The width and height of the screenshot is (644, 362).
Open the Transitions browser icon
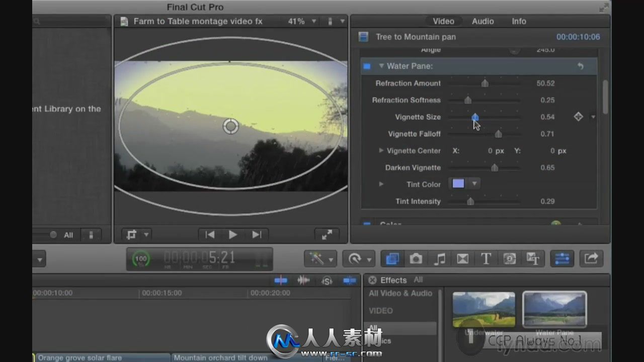point(462,258)
